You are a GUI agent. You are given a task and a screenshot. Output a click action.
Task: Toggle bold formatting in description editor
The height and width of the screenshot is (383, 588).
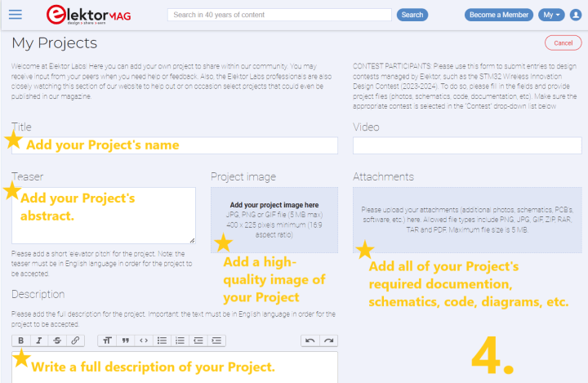[20, 341]
